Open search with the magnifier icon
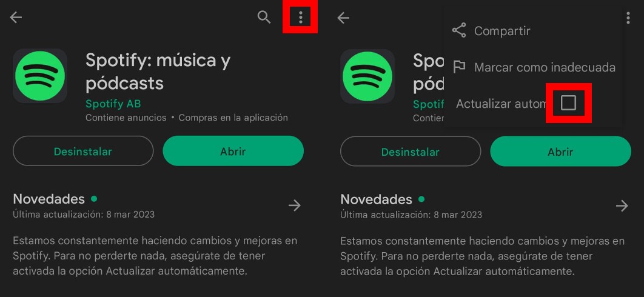The width and height of the screenshot is (644, 297). pos(264,17)
